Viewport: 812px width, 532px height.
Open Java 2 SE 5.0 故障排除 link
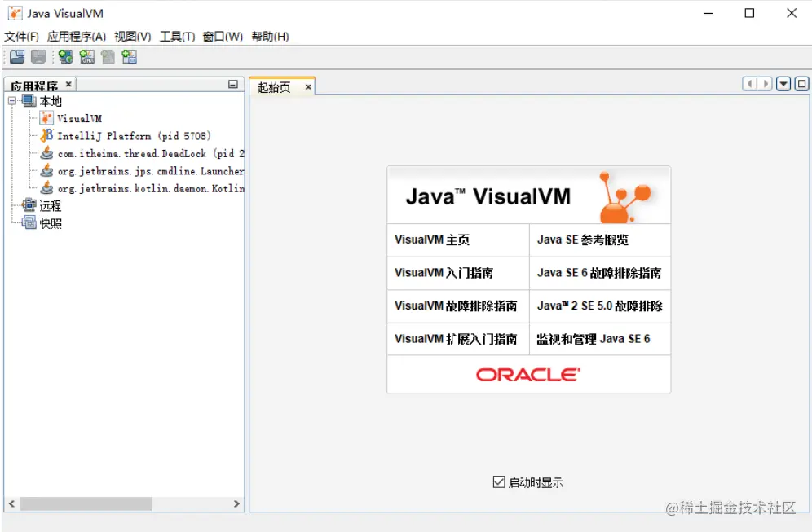pyautogui.click(x=600, y=306)
